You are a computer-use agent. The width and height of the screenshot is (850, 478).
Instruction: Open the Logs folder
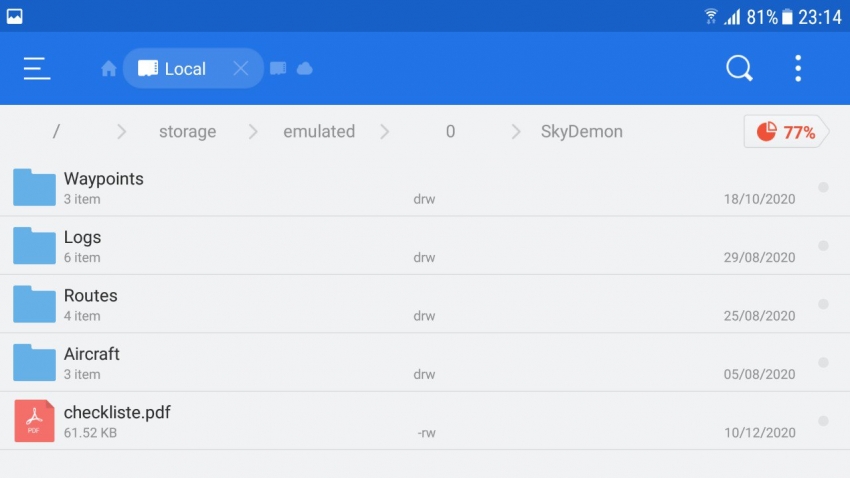(x=83, y=238)
